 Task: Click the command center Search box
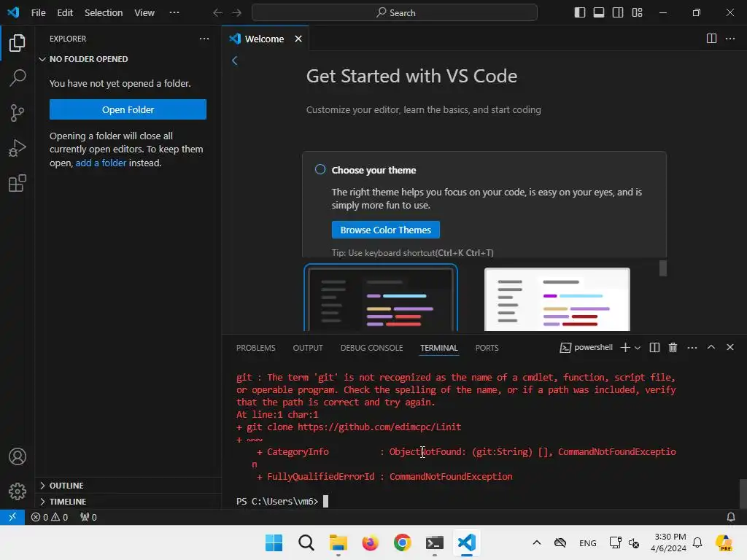(x=395, y=13)
